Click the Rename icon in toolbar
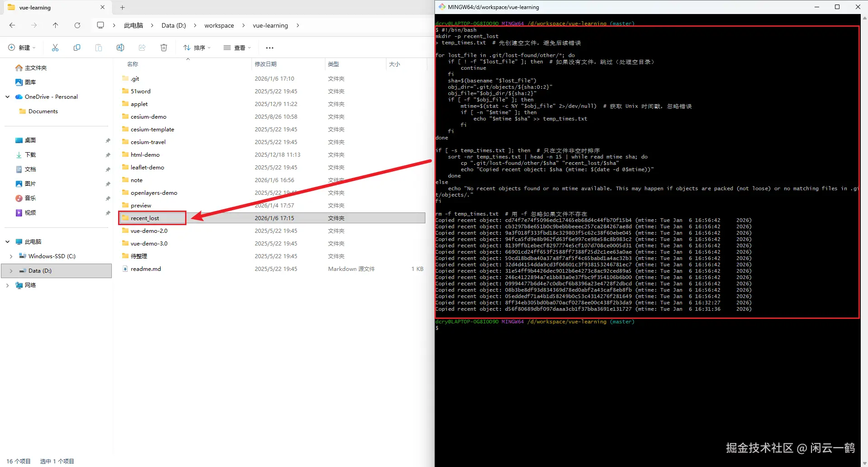Screen dimensions: 868x467 [120, 48]
